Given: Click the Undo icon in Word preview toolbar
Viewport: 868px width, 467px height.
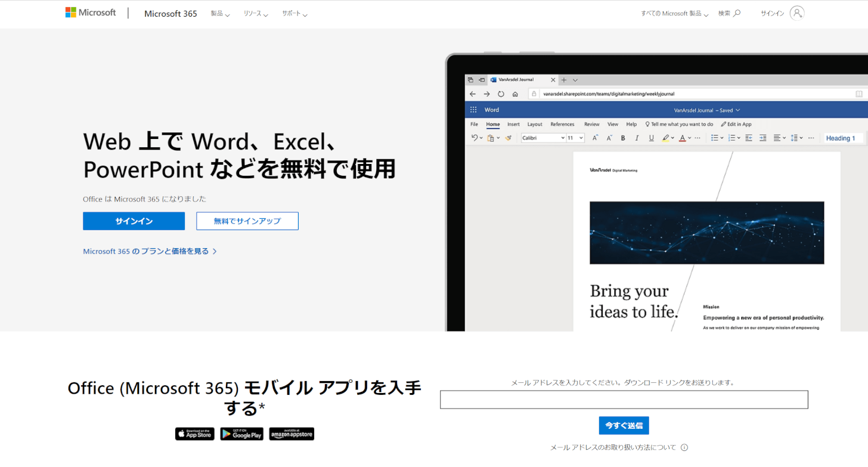Looking at the screenshot, I should click(475, 138).
